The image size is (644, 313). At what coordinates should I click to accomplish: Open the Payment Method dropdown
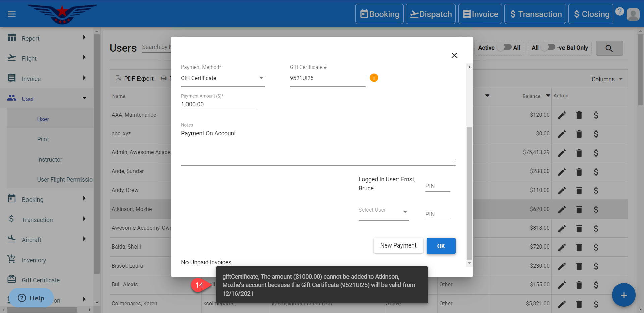(223, 78)
